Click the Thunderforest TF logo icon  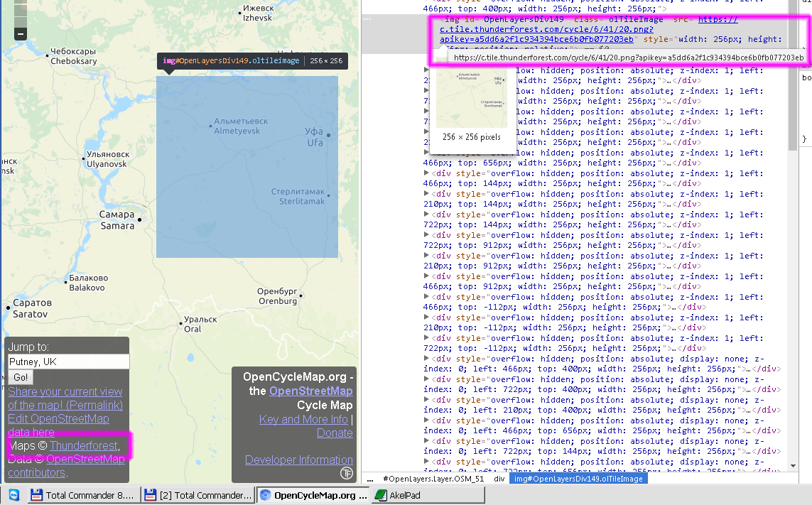(x=347, y=473)
